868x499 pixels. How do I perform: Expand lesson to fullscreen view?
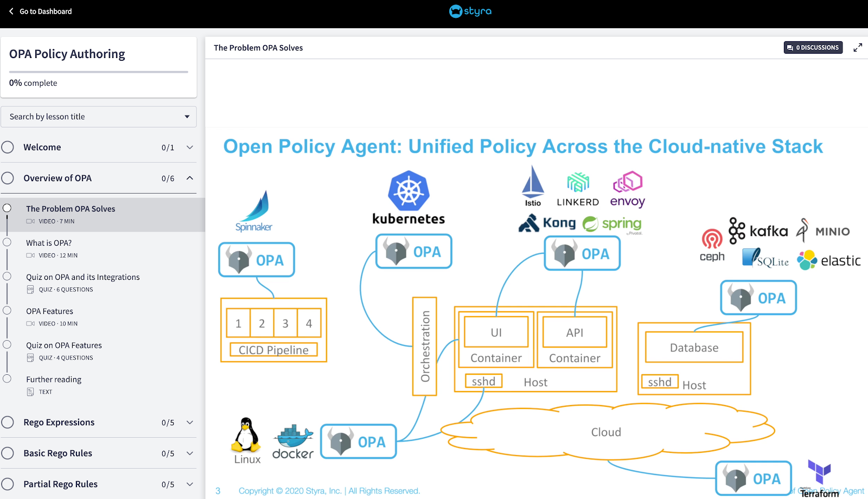(858, 48)
